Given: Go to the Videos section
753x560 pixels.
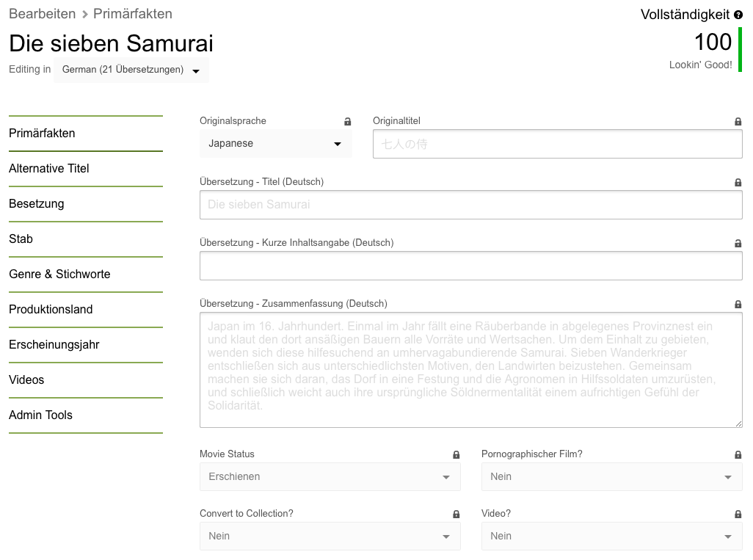Looking at the screenshot, I should coord(85,380).
